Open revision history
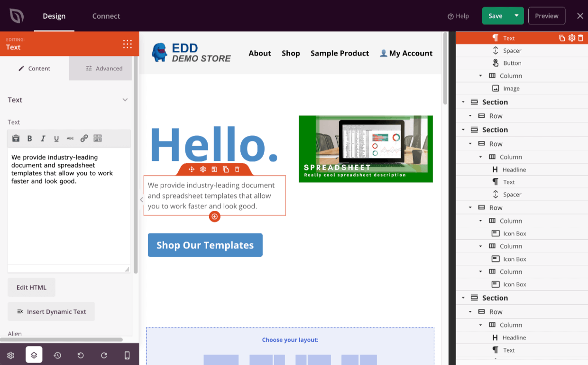This screenshot has width=588, height=365. 57,355
